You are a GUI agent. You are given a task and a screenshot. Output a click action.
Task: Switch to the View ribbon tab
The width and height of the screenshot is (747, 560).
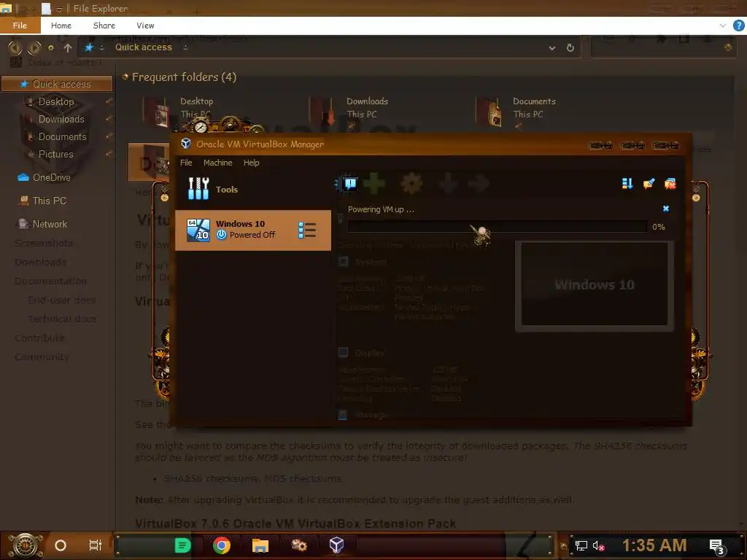point(145,26)
